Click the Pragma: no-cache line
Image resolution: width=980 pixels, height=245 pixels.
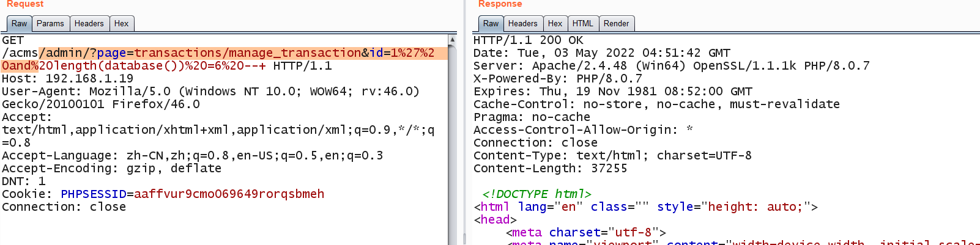point(532,117)
